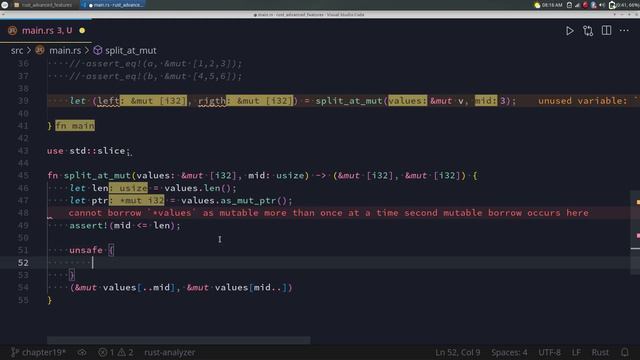Click 'values.len()' call on line 46
The height and width of the screenshot is (360, 640).
click(x=200, y=188)
